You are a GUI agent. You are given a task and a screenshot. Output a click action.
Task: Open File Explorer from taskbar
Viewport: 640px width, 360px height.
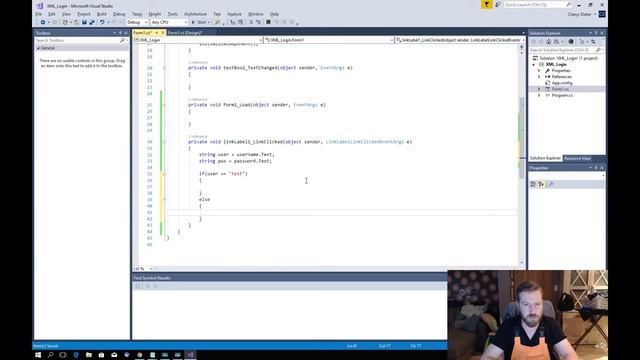click(89, 355)
